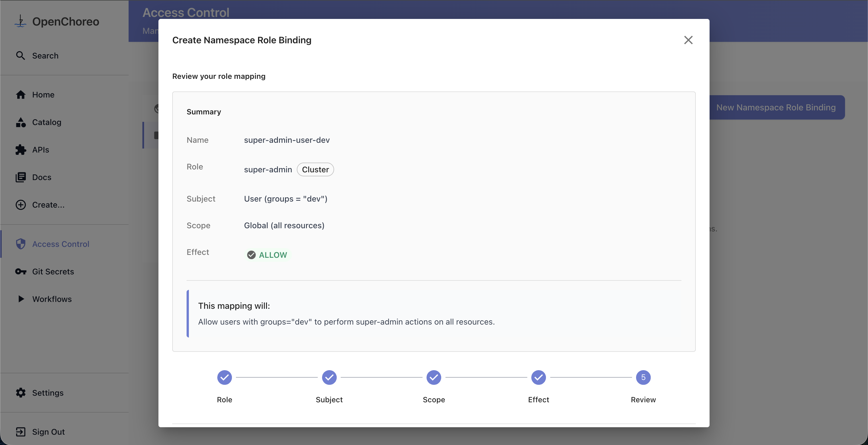Click the APIs puzzle piece icon
The width and height of the screenshot is (868, 445).
coord(21,150)
